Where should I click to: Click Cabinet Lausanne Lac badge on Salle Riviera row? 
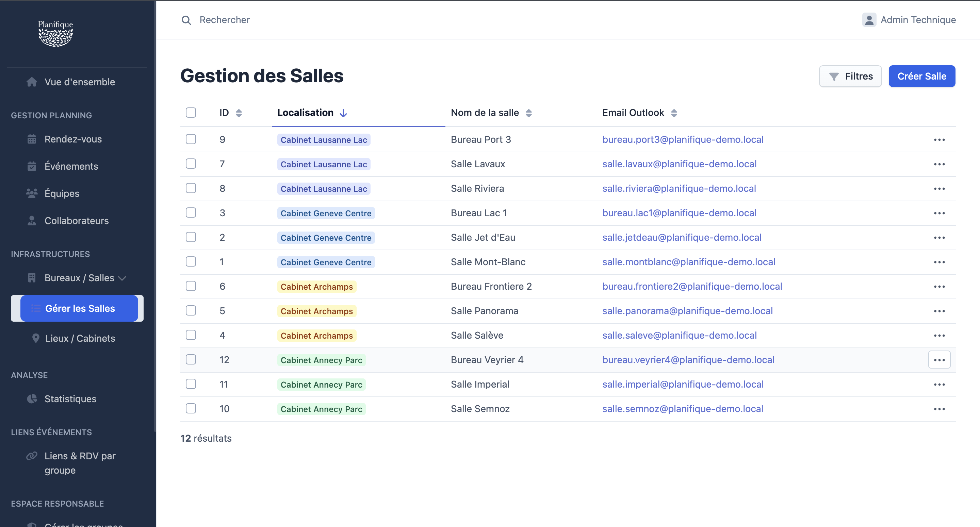point(323,189)
